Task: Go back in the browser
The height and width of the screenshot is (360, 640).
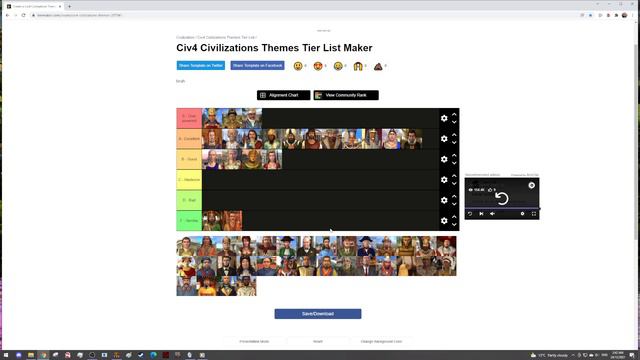Action: pyautogui.click(x=7, y=15)
